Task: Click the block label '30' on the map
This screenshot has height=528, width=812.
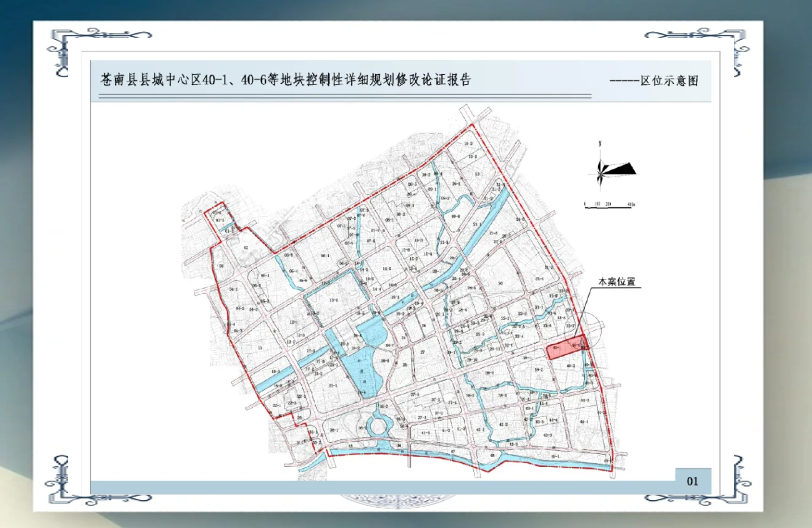Action: click(500, 283)
